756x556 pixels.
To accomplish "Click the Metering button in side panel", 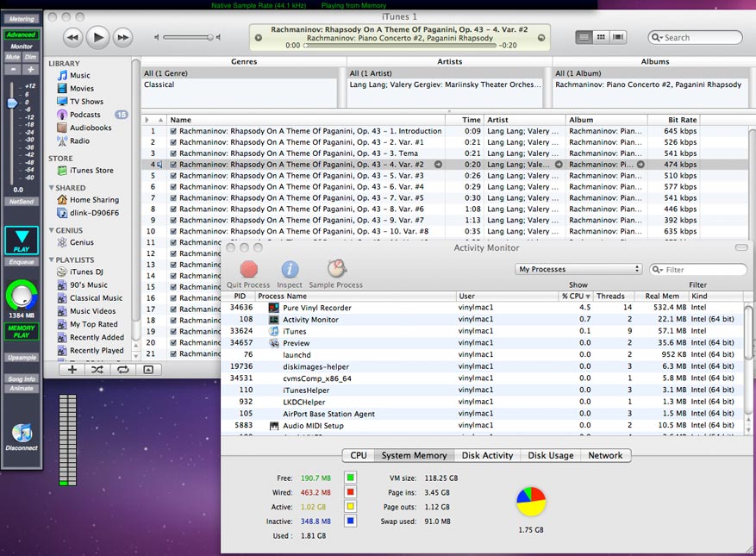I will [22, 19].
